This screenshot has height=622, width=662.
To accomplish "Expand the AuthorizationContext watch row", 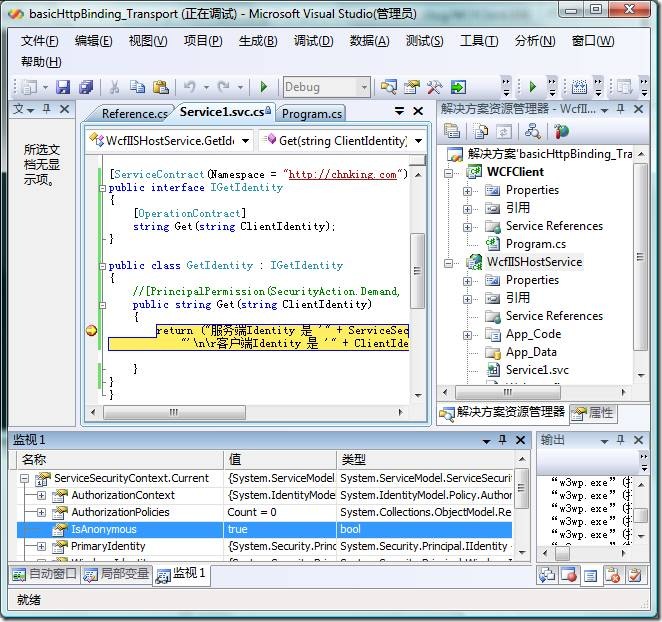I will [x=41, y=496].
